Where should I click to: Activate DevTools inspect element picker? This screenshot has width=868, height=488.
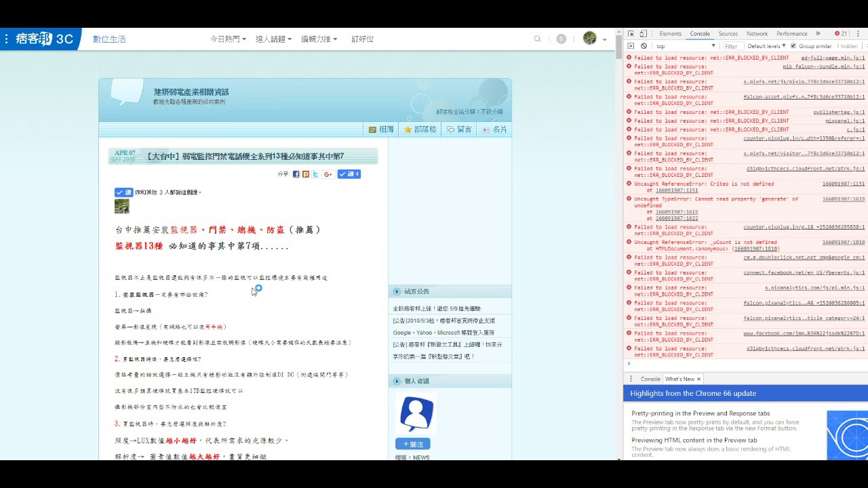tap(631, 34)
